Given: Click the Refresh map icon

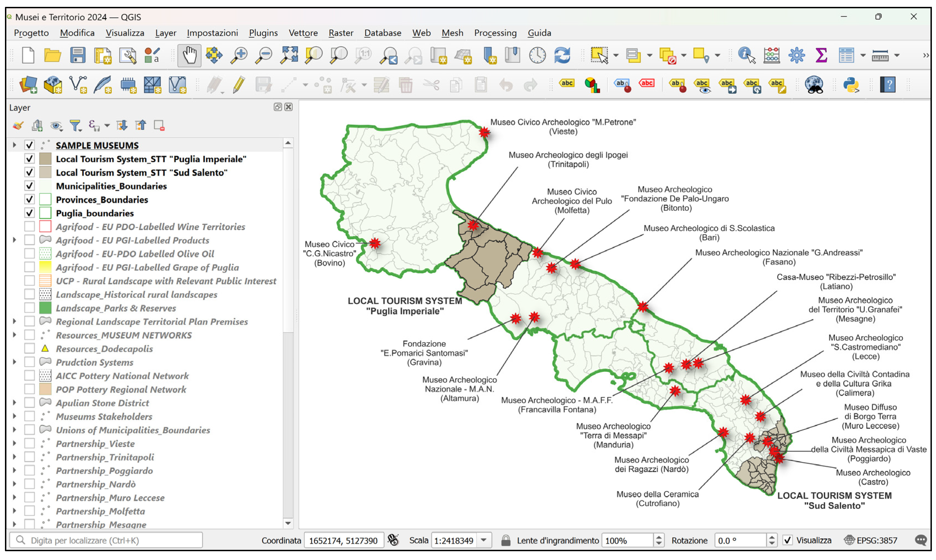Looking at the screenshot, I should click(562, 56).
